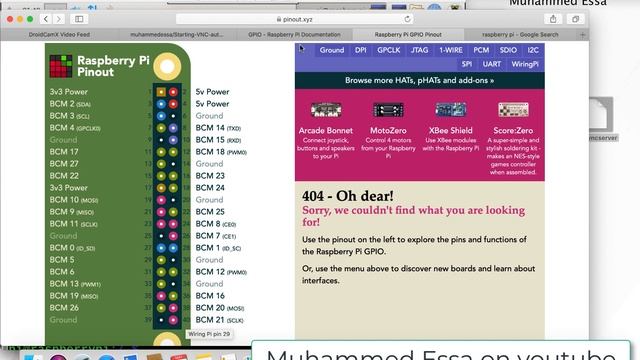Screen dimensions: 640x360
Task: Open the GPIO - Raspberry Pi Documentation tab
Action: pyautogui.click(x=294, y=35)
